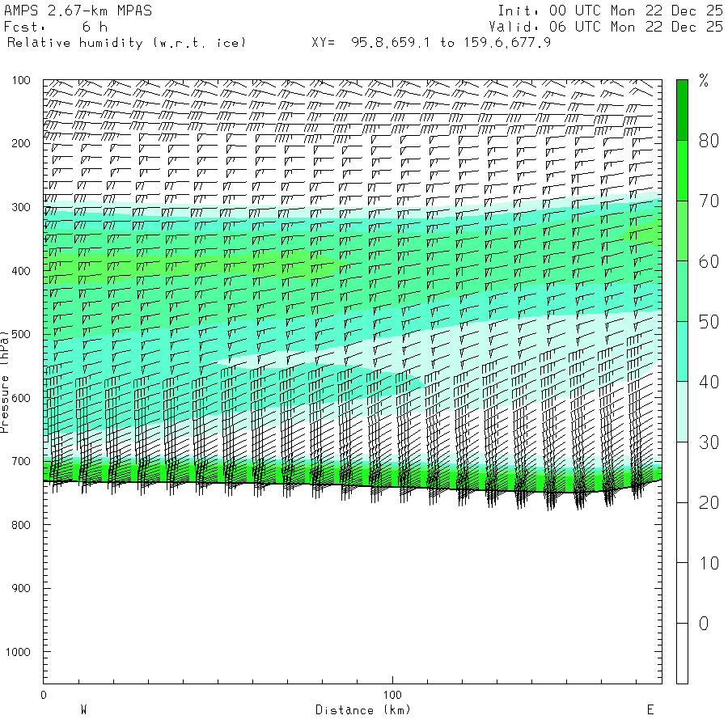
Task: Click the colorbar swatch between 50 and 60
Action: tap(682, 291)
